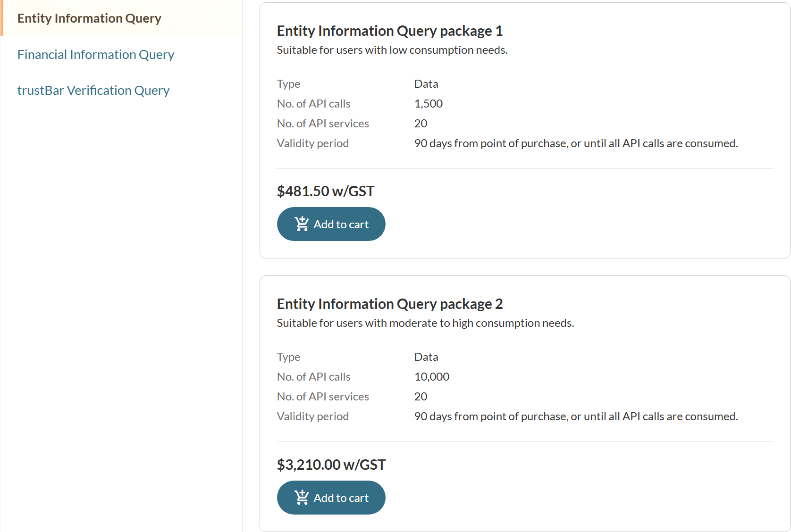Image resolution: width=791 pixels, height=532 pixels.
Task: Click moderate to high consumption description
Action: click(425, 323)
